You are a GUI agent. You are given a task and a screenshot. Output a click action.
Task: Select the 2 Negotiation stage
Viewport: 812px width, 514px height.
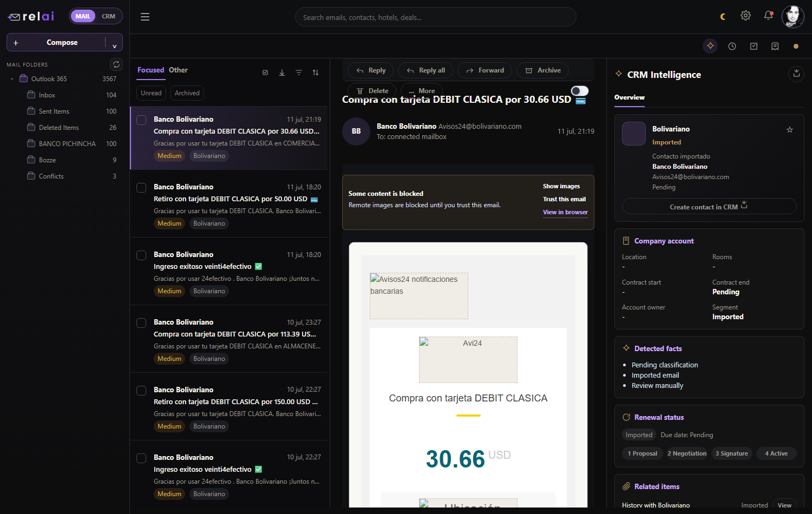(x=687, y=453)
